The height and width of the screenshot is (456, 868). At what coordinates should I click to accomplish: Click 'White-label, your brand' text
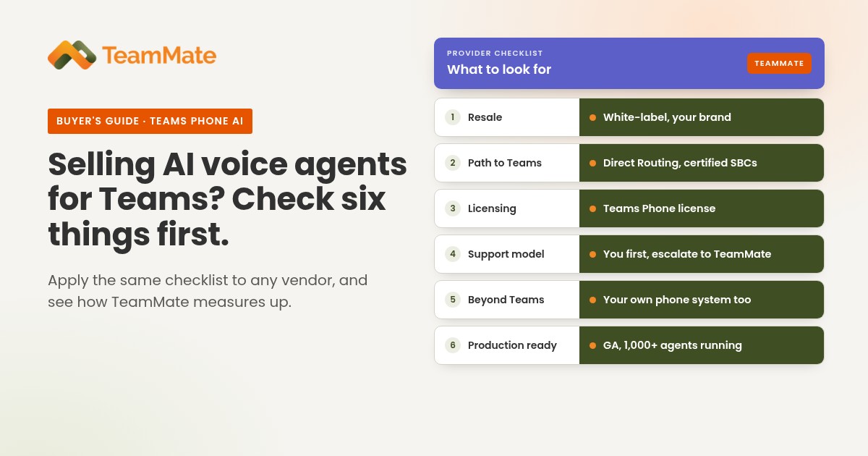[x=667, y=117]
